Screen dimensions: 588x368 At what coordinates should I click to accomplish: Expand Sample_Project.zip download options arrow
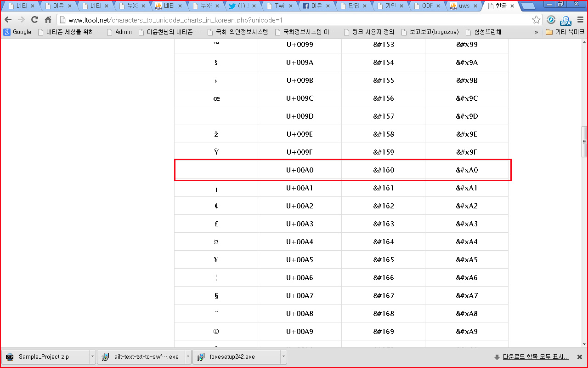(x=92, y=356)
